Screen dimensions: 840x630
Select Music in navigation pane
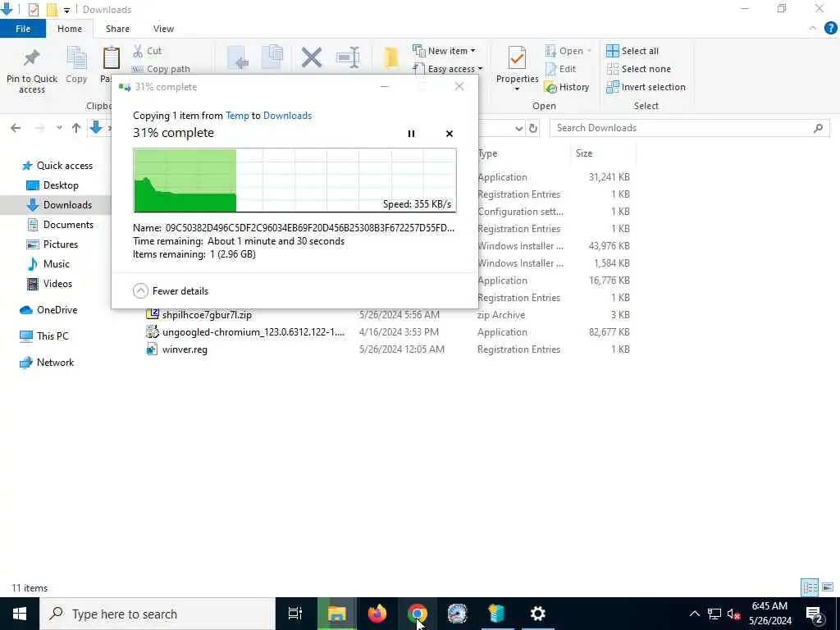tap(48, 264)
